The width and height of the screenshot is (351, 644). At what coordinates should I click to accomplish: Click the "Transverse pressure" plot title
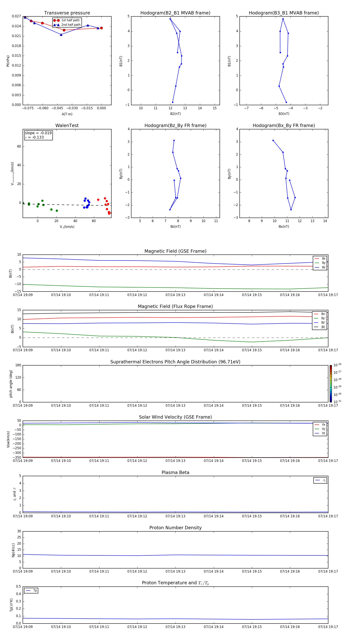67,13
